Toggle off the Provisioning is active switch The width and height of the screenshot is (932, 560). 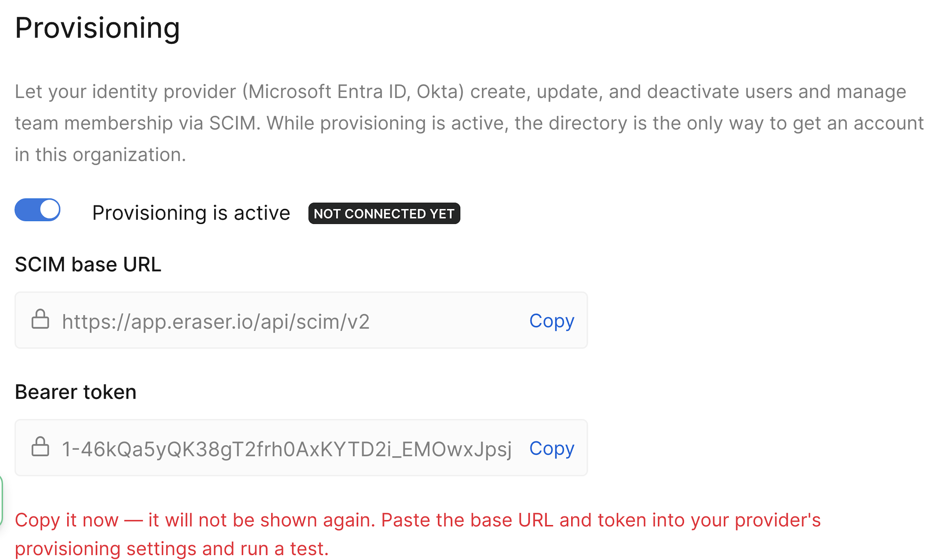38,210
